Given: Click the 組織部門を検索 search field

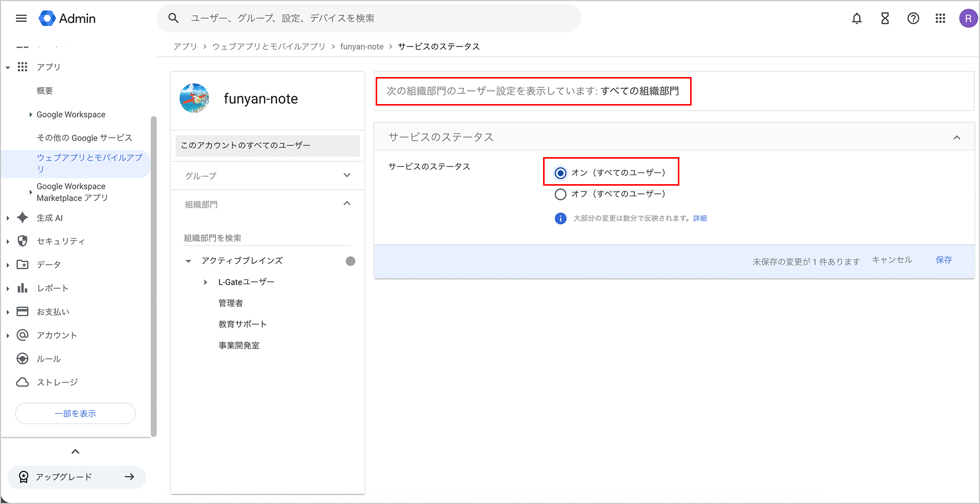Looking at the screenshot, I should (266, 238).
